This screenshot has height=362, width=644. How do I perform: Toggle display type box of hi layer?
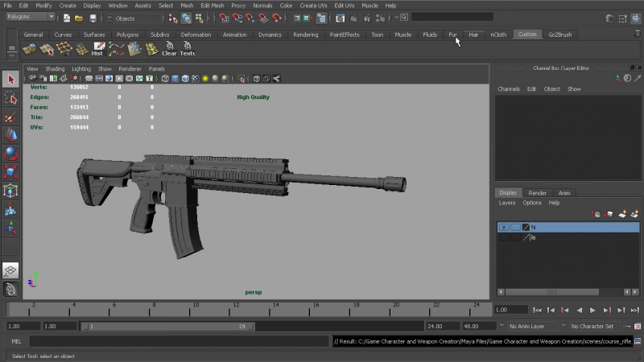click(515, 228)
